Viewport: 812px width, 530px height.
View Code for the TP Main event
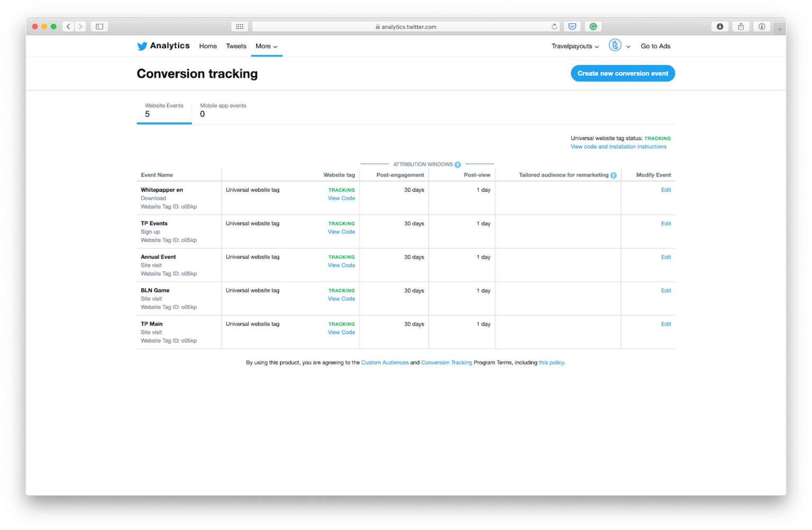pyautogui.click(x=341, y=332)
